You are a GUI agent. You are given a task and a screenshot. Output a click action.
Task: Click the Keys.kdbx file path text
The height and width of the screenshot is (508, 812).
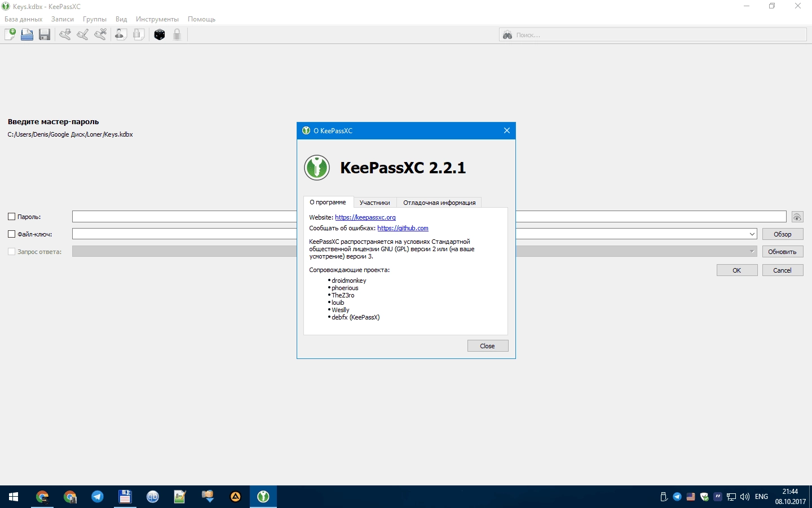click(70, 134)
